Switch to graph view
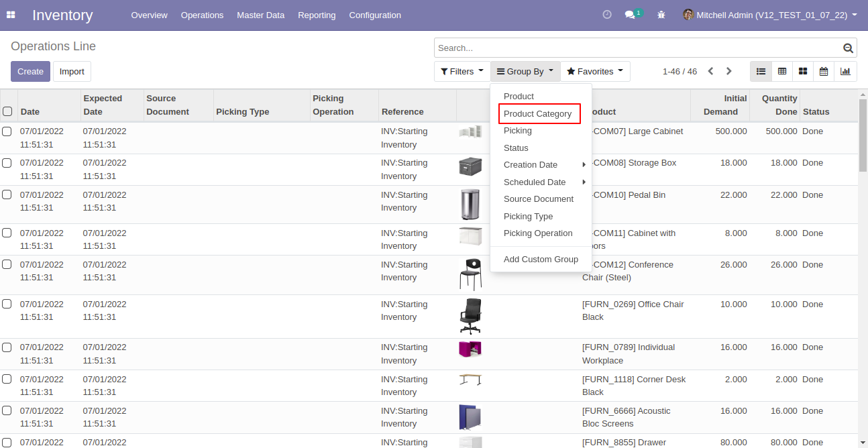 (845, 71)
